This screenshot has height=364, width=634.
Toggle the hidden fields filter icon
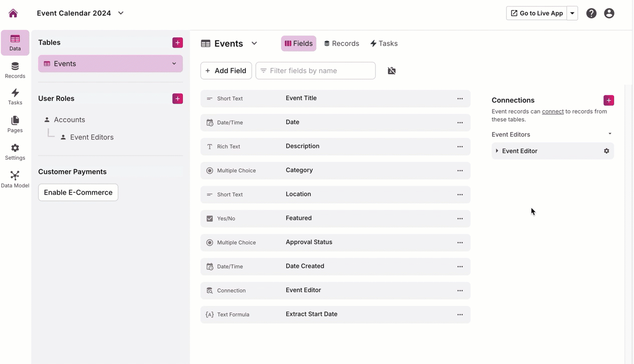point(392,71)
